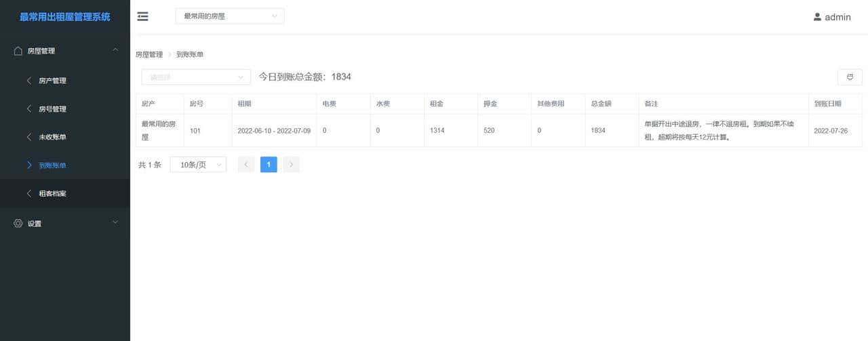
Task: Click the 最常用出租屋管理系统 title
Action: click(65, 17)
